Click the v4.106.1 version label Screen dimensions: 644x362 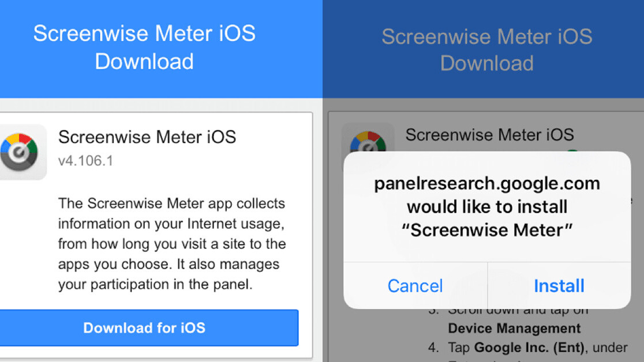85,161
